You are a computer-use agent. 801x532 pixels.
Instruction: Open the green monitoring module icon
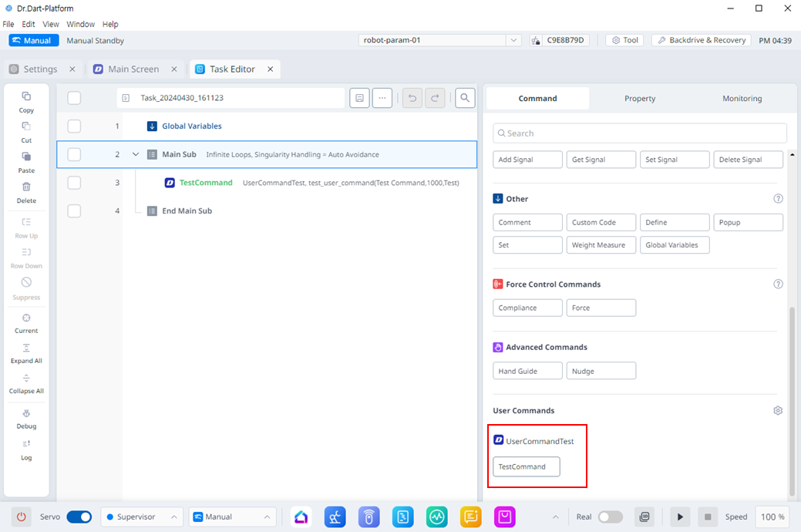[437, 517]
